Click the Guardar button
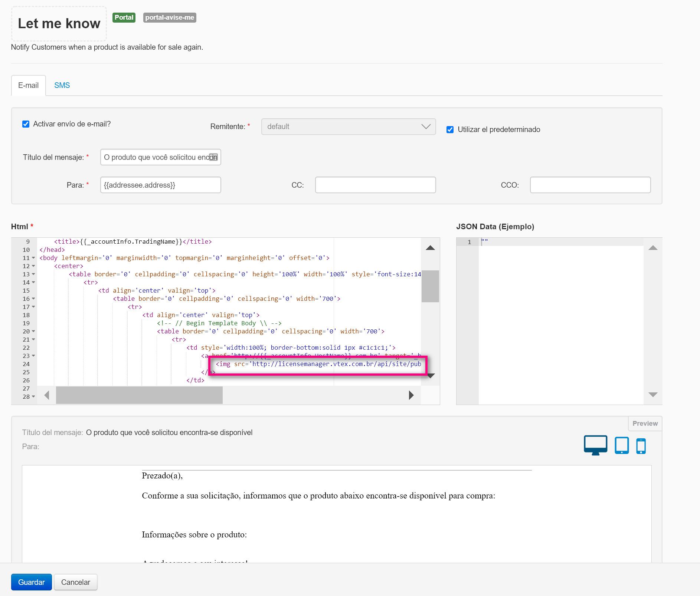The width and height of the screenshot is (700, 596). (x=32, y=582)
